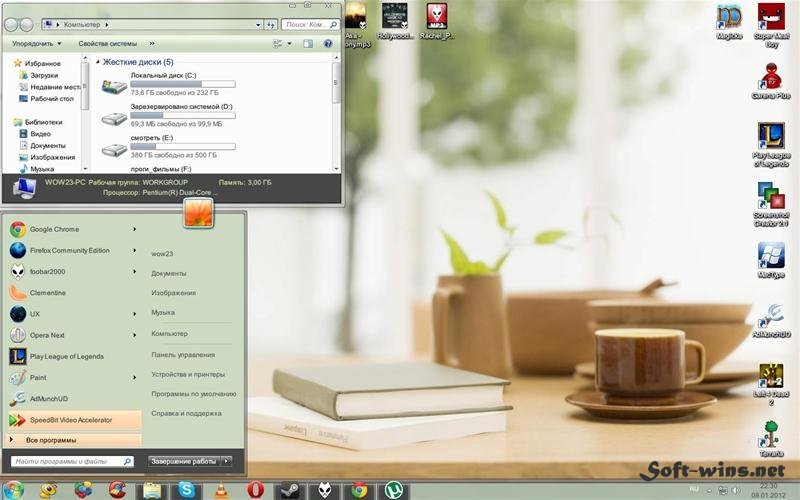Open shutdown options arrow next to Завершение работы
The width and height of the screenshot is (800, 500).
pos(227,461)
